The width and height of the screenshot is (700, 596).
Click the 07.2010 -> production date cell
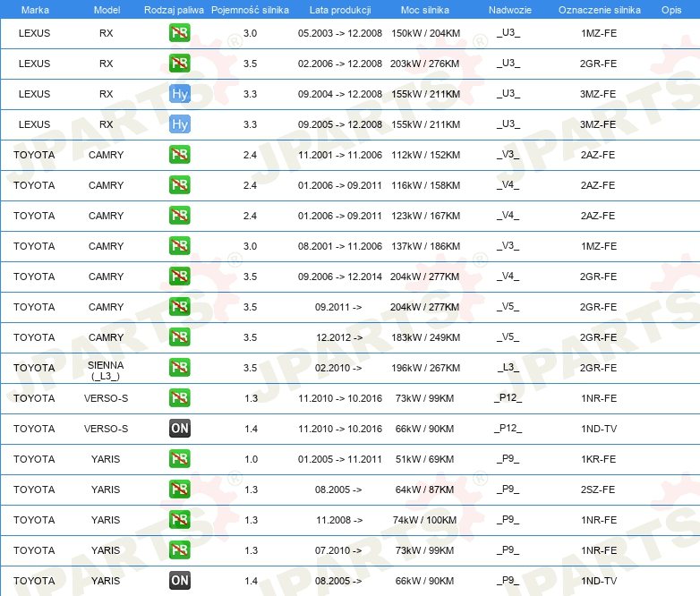click(338, 550)
